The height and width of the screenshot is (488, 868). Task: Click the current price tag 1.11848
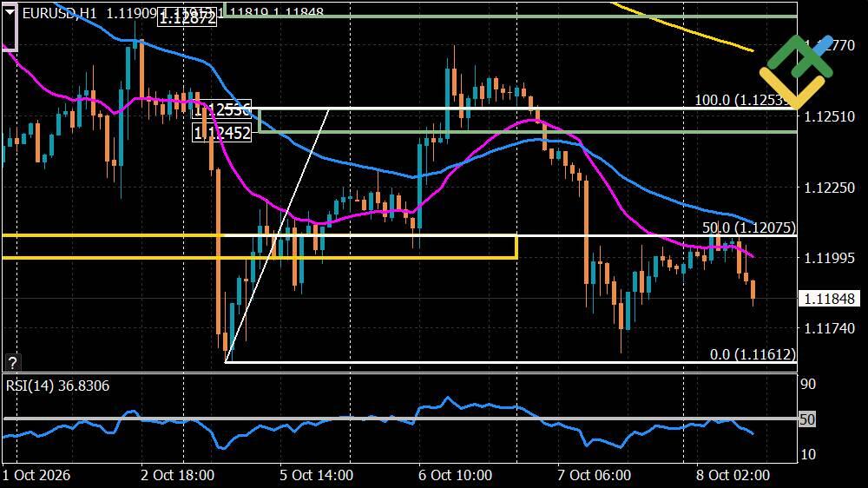click(x=829, y=299)
